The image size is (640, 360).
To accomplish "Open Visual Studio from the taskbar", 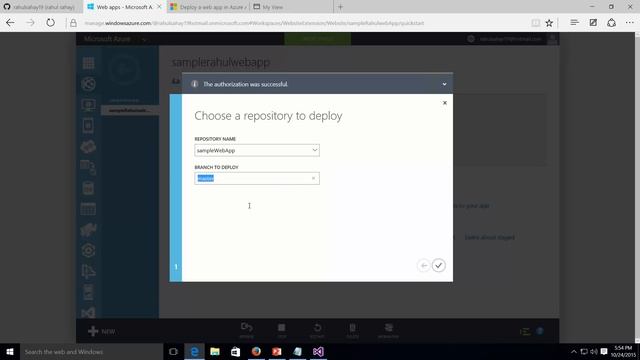I will click(x=318, y=351).
